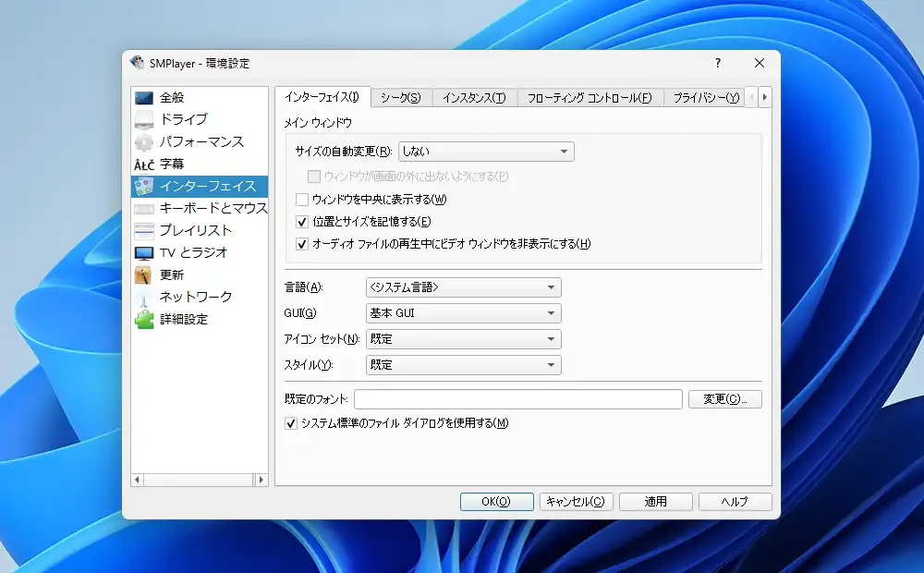Click inside the 既定のフォント input field
The height and width of the screenshot is (573, 924).
(x=517, y=398)
